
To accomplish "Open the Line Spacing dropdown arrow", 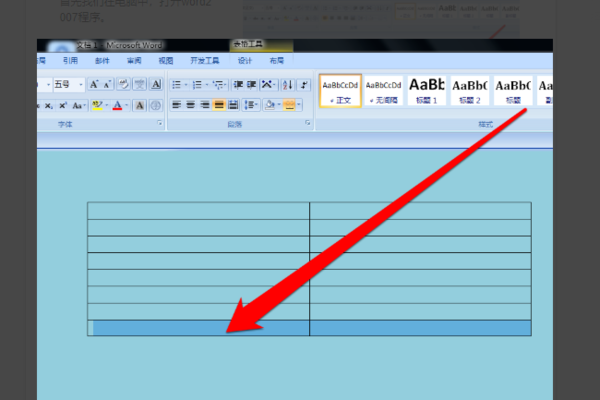I will [257, 104].
